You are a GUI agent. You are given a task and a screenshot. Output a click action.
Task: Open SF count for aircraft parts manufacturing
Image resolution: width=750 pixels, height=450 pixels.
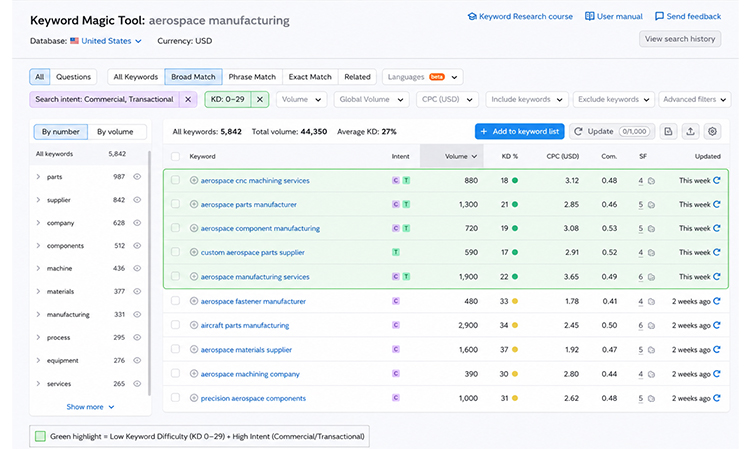pos(640,325)
